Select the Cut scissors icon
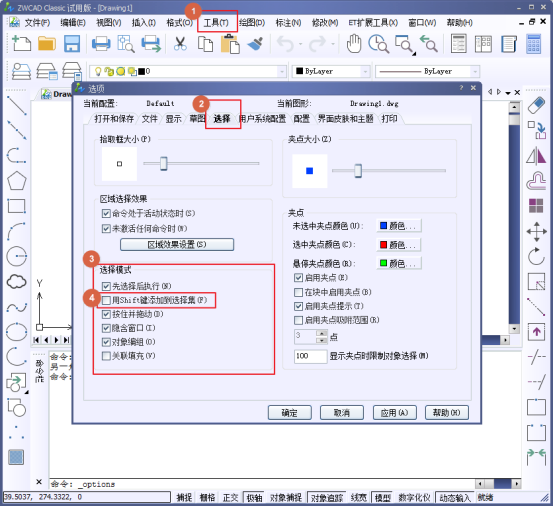Screen dimensions: 554x506 (180, 44)
